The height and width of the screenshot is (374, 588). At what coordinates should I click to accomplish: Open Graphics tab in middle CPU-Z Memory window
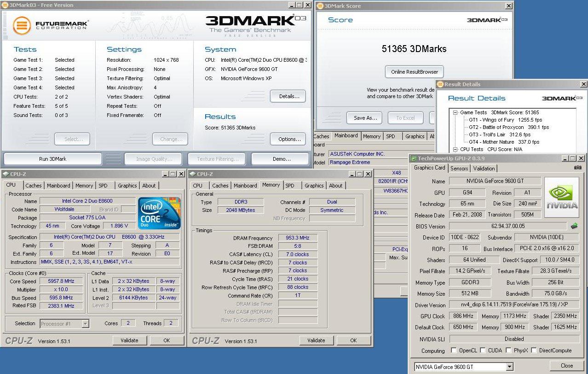pyautogui.click(x=314, y=186)
